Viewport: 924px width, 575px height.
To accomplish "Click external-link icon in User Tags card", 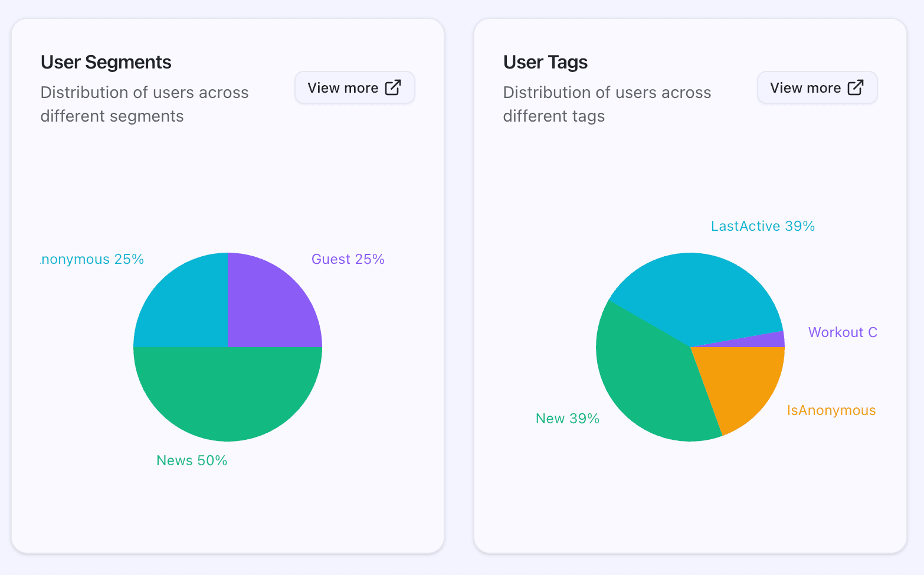I will 856,87.
